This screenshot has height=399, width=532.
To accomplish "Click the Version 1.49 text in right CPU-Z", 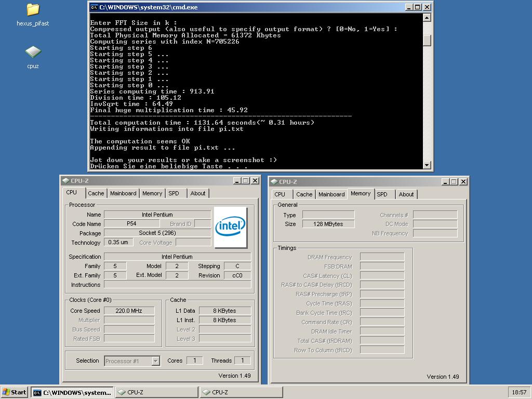I will pyautogui.click(x=443, y=377).
